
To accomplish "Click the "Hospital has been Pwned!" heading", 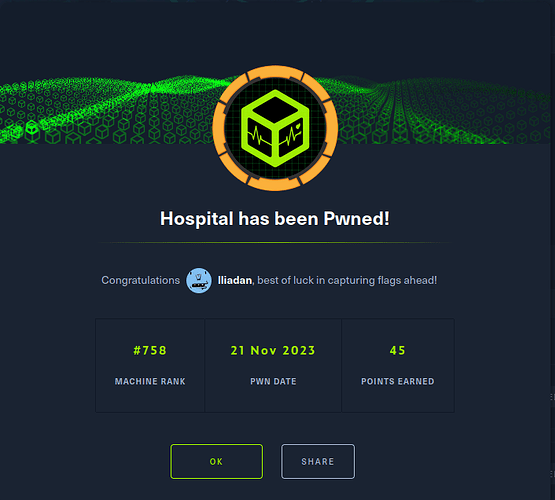I will pos(275,219).
